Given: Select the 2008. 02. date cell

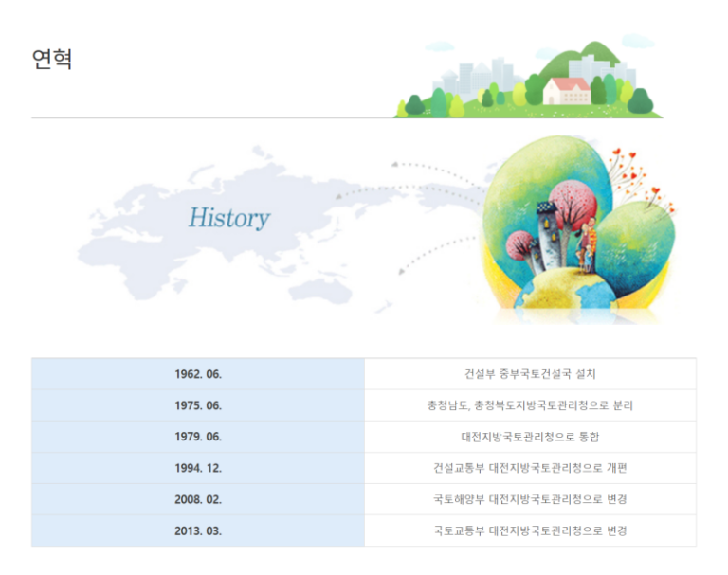Looking at the screenshot, I should click(x=198, y=499).
